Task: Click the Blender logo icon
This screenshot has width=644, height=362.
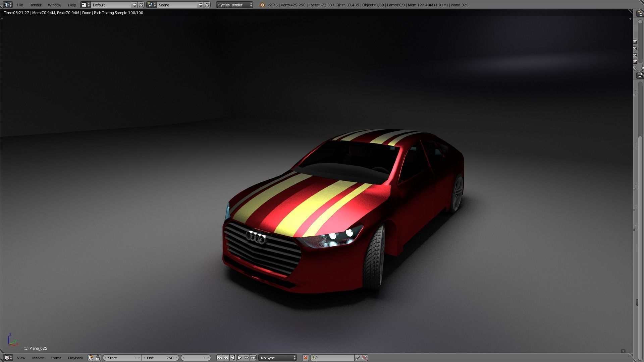Action: pyautogui.click(x=262, y=5)
